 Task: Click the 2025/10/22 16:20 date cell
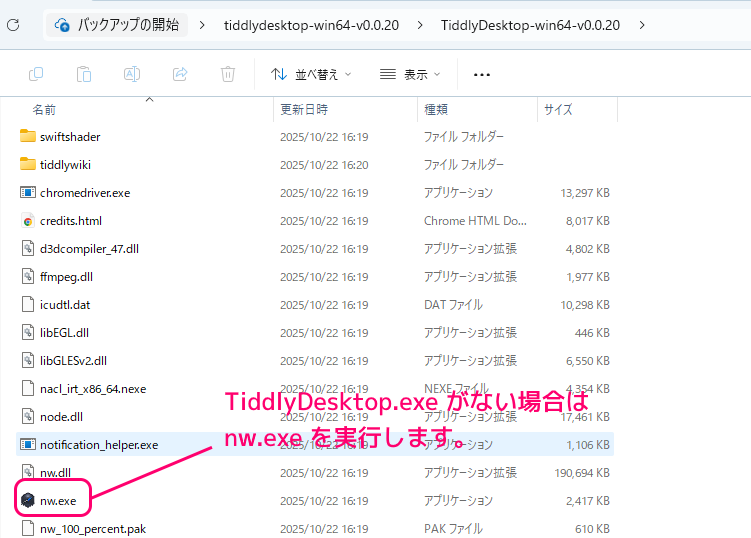coord(324,165)
